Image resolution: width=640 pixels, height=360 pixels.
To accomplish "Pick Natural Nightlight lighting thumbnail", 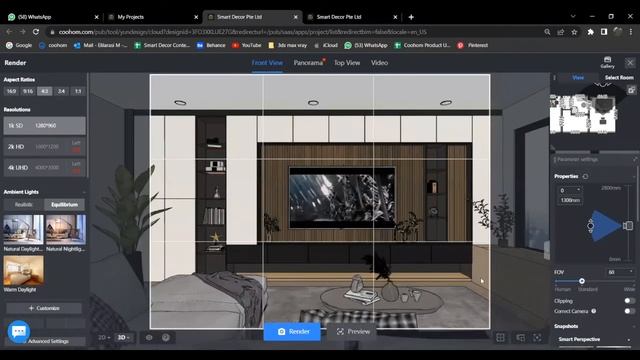I will point(66,229).
